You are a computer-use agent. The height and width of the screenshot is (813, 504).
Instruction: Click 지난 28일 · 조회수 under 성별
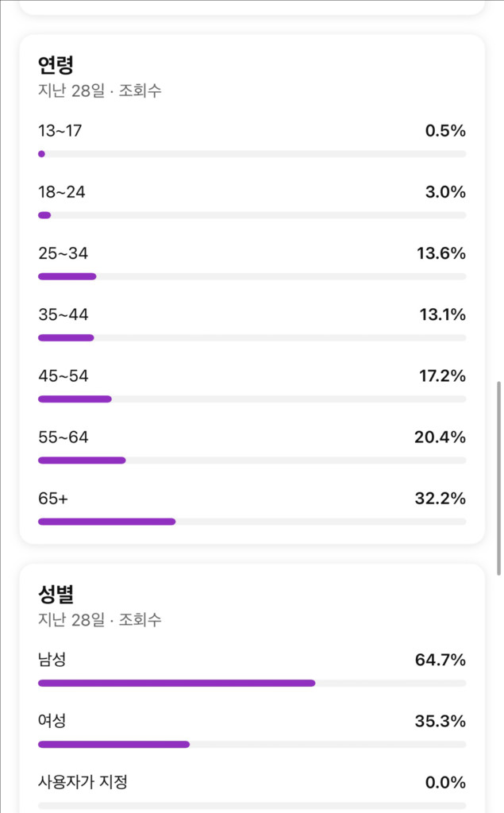point(100,620)
